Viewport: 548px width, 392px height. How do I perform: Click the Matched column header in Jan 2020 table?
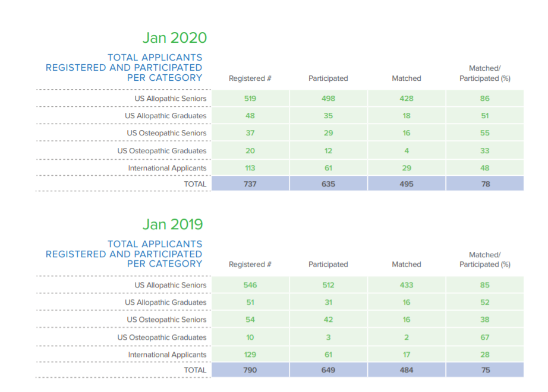coord(407,78)
